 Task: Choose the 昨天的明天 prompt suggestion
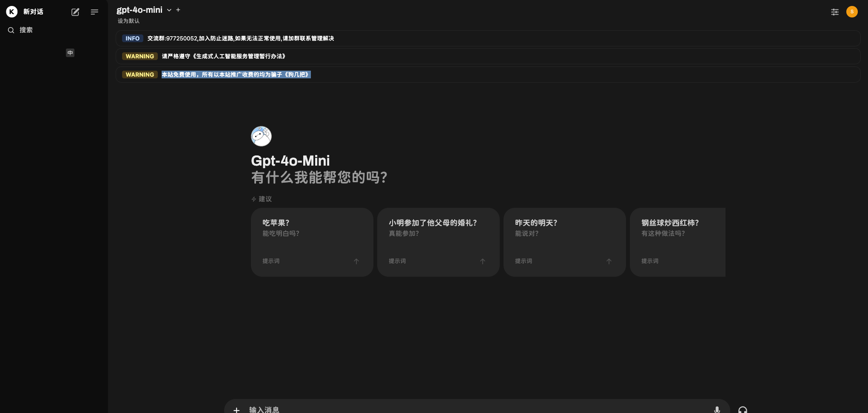click(x=564, y=242)
